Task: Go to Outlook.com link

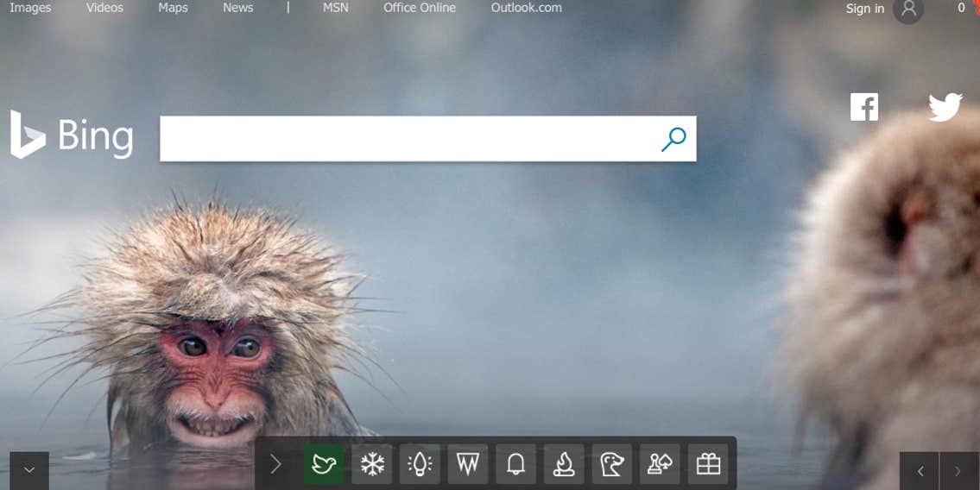Action: point(526,8)
